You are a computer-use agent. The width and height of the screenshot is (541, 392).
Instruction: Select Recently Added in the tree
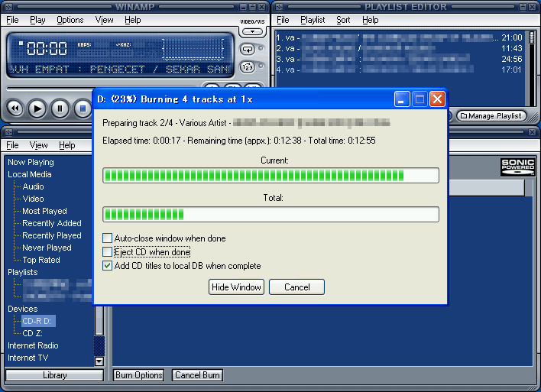pos(52,223)
